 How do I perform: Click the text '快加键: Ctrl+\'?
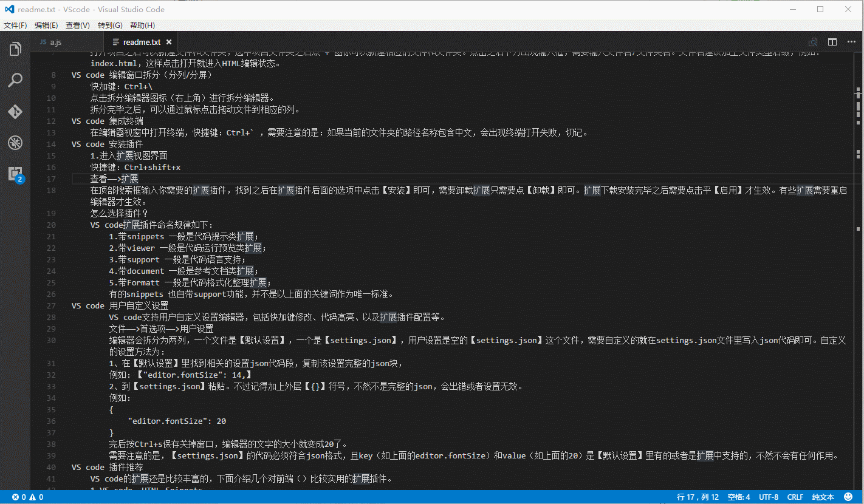click(122, 87)
